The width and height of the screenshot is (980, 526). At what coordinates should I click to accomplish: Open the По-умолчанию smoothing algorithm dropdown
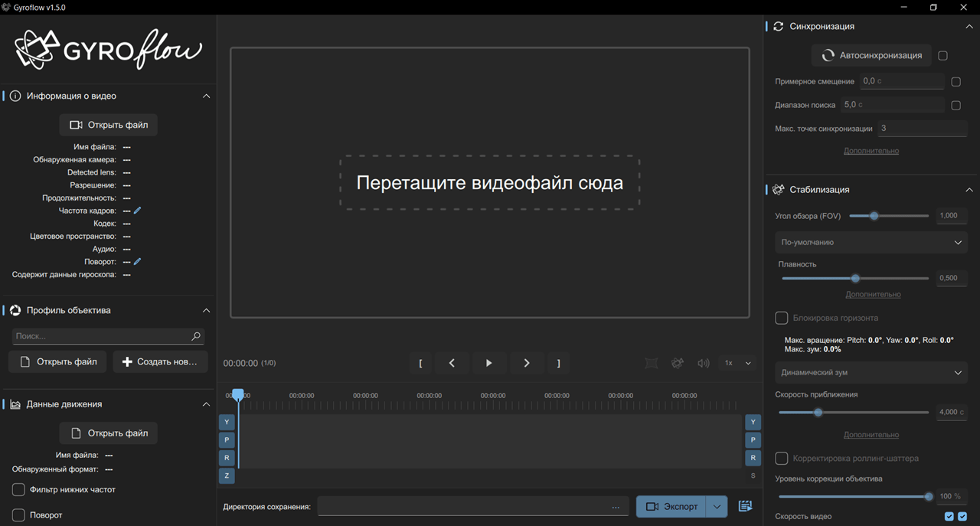(x=871, y=242)
